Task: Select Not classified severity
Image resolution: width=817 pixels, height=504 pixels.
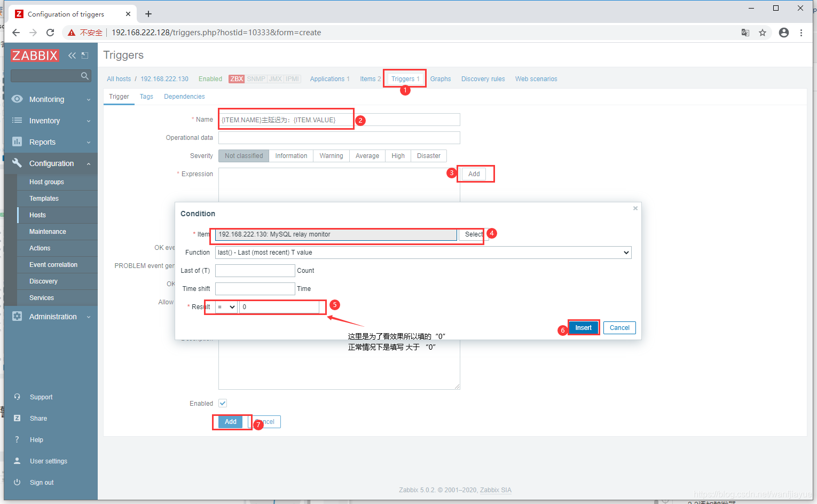Action: [243, 156]
